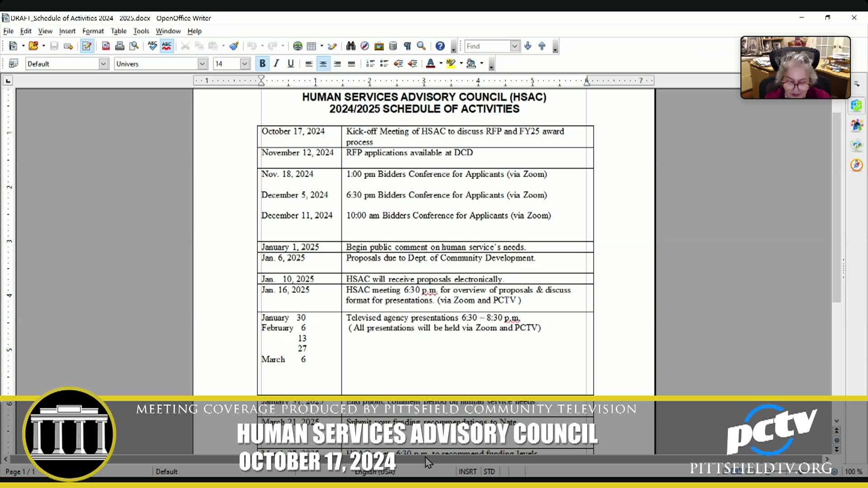
Task: Apply Background Color paint bucket
Action: (x=471, y=64)
